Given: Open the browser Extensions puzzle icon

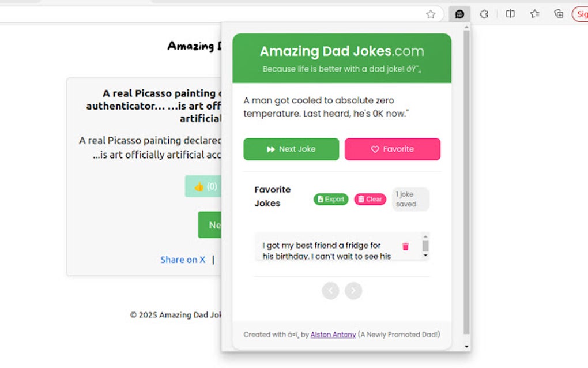Looking at the screenshot, I should coord(484,14).
